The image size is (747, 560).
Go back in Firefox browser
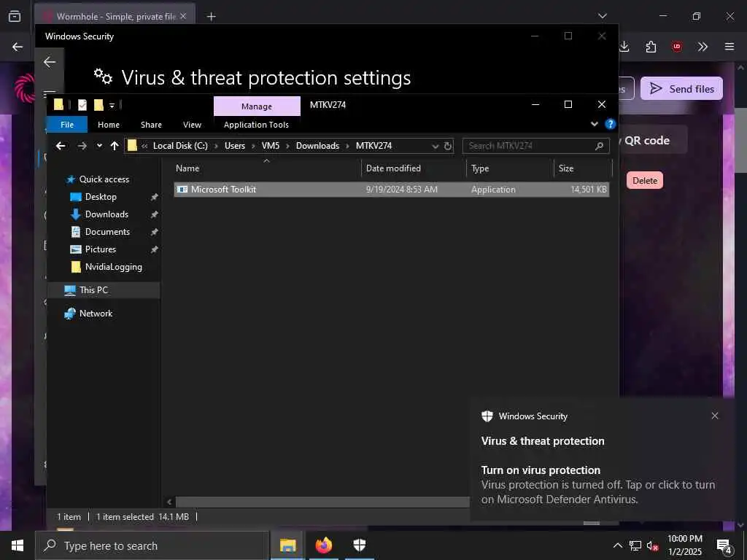(x=18, y=47)
